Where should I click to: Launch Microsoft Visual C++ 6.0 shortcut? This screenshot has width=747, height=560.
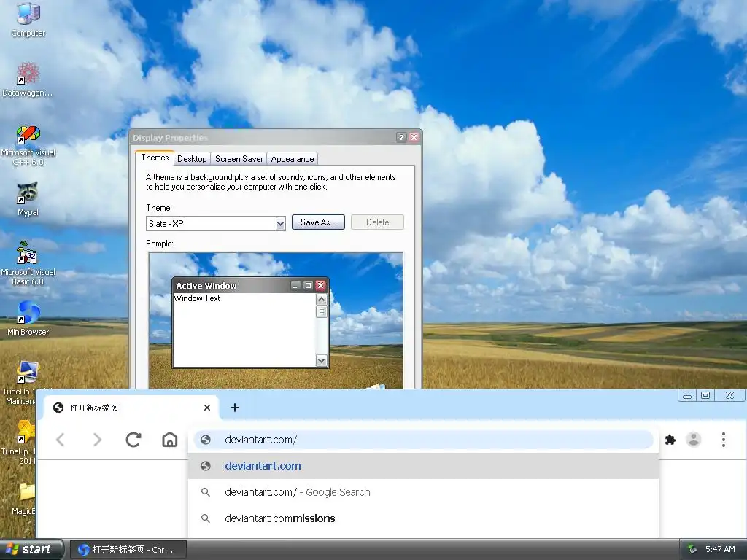[x=28, y=145]
